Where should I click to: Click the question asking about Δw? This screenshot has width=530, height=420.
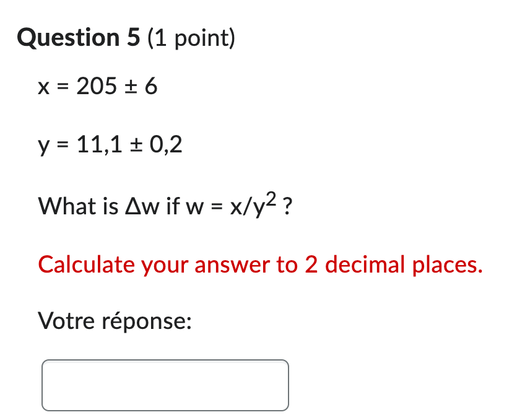(164, 206)
